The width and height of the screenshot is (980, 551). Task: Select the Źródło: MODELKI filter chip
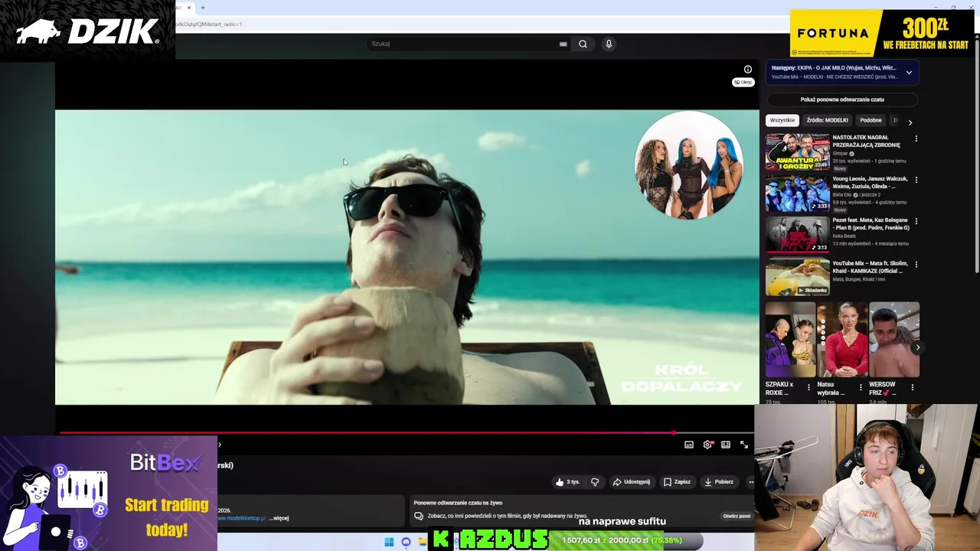click(827, 120)
